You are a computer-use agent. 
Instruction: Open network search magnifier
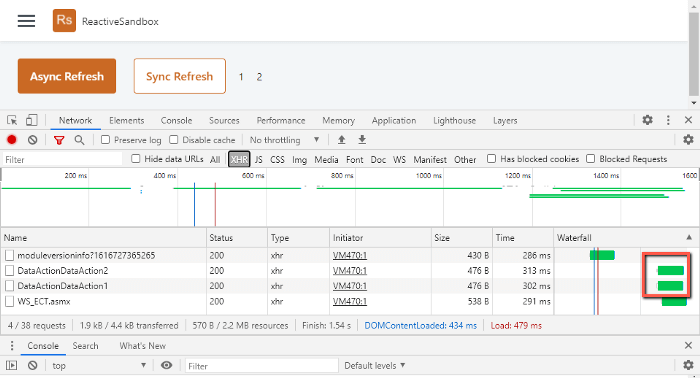[x=79, y=140]
